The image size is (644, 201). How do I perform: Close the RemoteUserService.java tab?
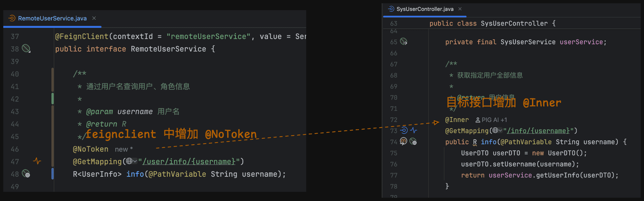(94, 18)
